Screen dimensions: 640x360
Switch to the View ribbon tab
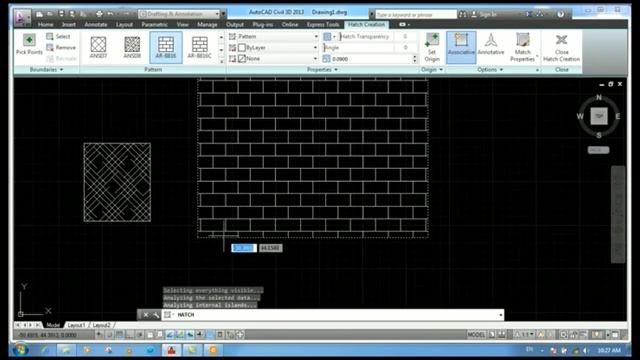[x=182, y=24]
